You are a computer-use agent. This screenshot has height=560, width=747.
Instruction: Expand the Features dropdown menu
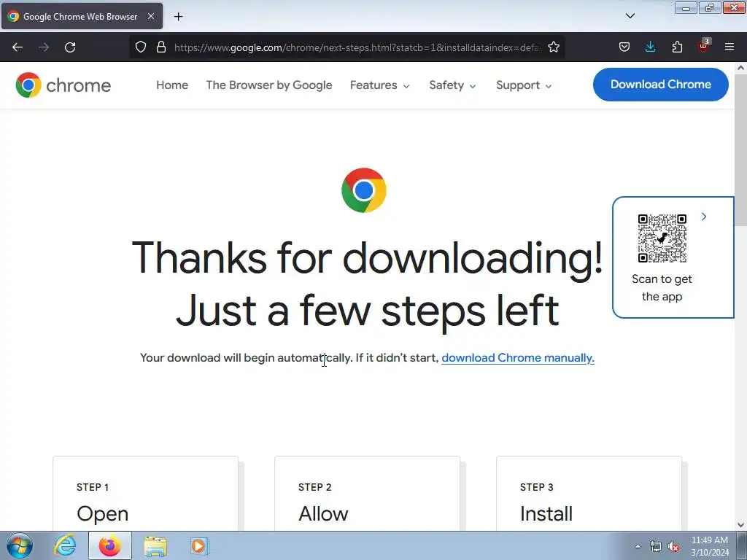tap(379, 85)
